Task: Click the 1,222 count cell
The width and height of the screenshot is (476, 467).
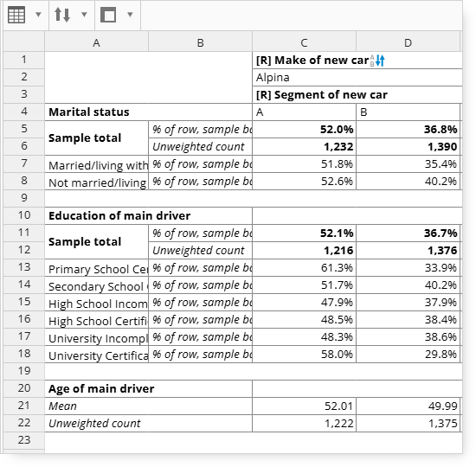Action: click(x=304, y=423)
